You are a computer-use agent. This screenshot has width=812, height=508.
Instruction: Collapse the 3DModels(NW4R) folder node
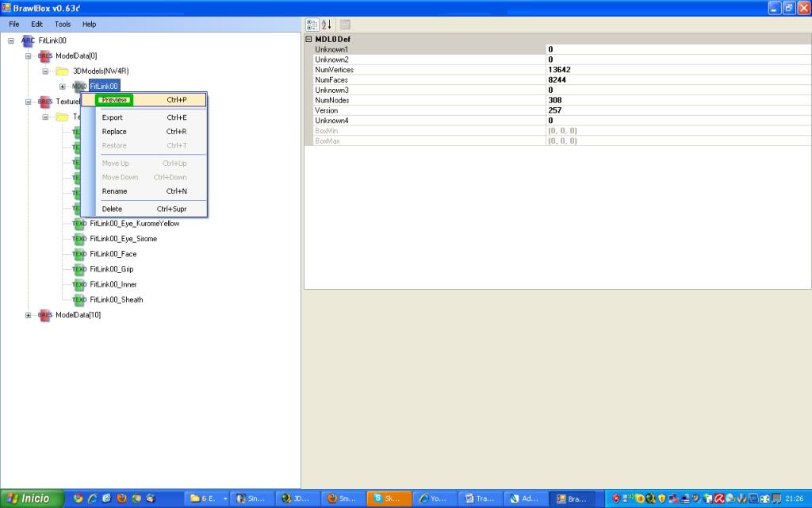(x=46, y=71)
